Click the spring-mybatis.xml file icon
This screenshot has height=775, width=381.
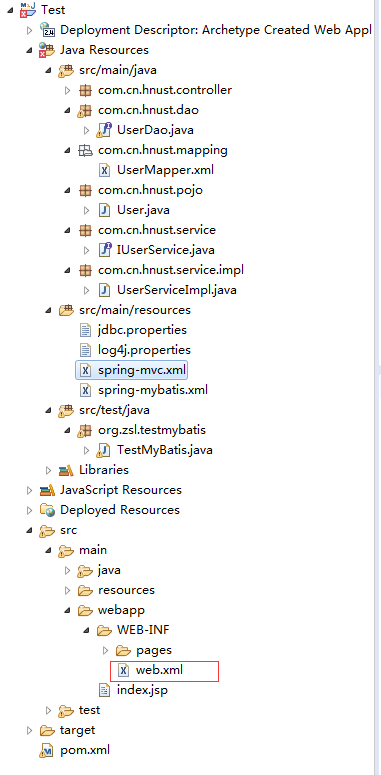[85, 390]
